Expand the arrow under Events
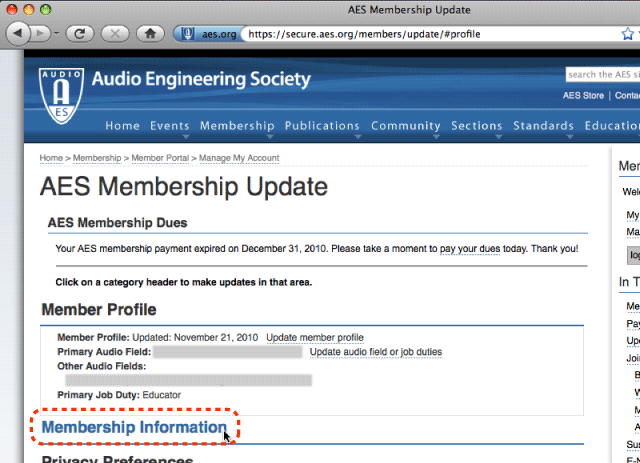640x463 pixels. pos(186,137)
